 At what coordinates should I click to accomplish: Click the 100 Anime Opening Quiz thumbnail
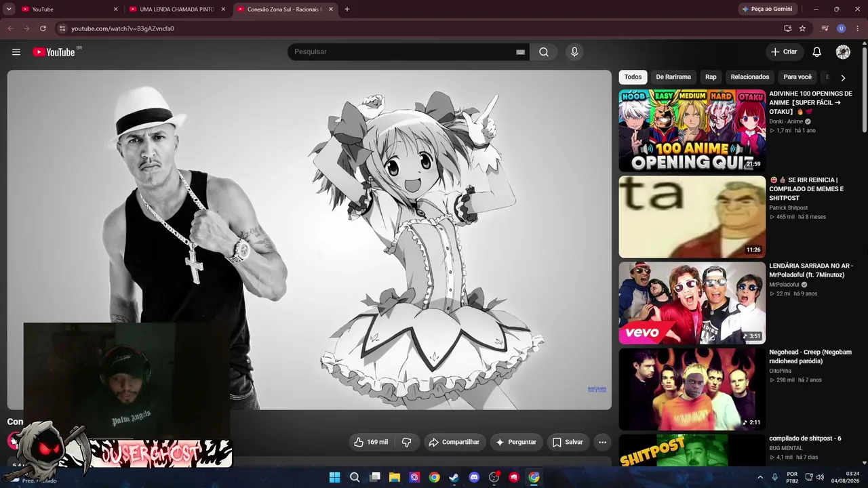(692, 131)
